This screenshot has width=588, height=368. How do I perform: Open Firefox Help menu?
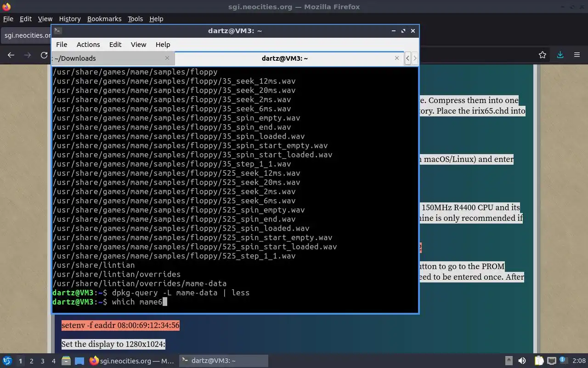pyautogui.click(x=156, y=19)
